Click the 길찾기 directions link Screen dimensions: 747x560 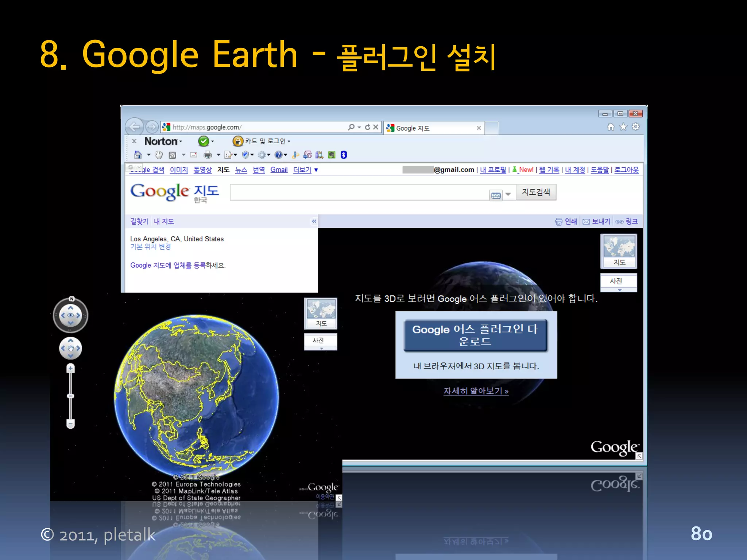coord(139,221)
